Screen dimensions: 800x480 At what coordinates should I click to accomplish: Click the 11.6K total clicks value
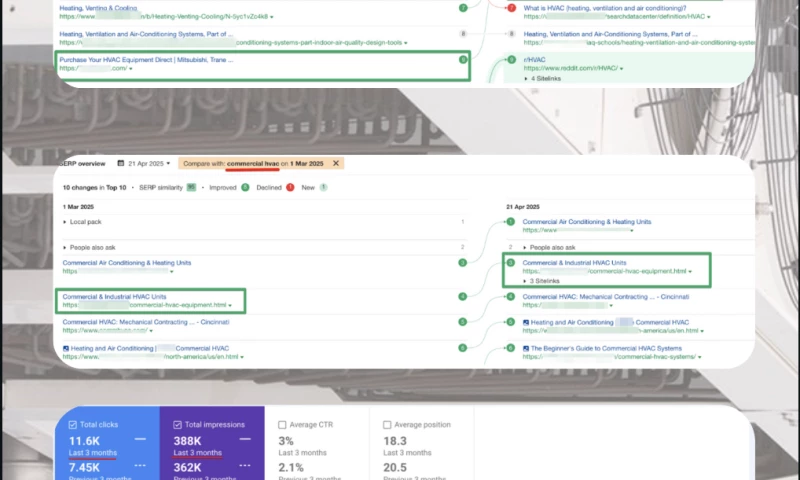[x=84, y=441]
